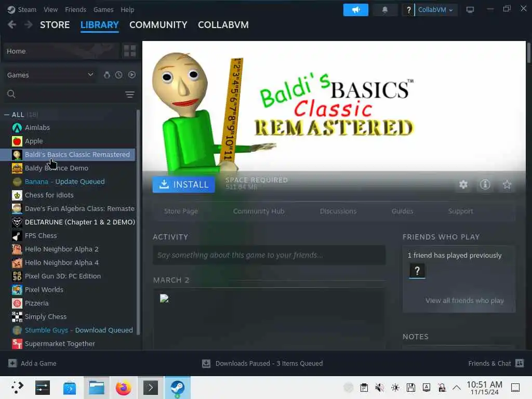The height and width of the screenshot is (399, 532).
Task: Click View all friends who play
Action: pyautogui.click(x=464, y=301)
